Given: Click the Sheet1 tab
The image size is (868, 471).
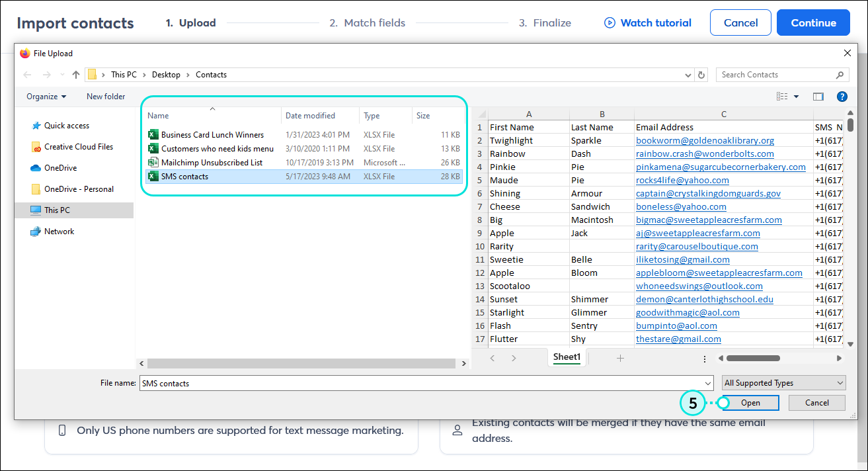Looking at the screenshot, I should (x=567, y=357).
